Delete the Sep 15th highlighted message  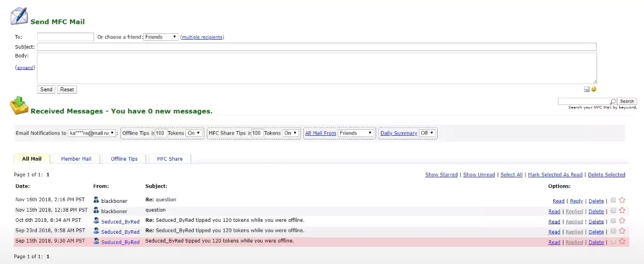click(x=596, y=242)
